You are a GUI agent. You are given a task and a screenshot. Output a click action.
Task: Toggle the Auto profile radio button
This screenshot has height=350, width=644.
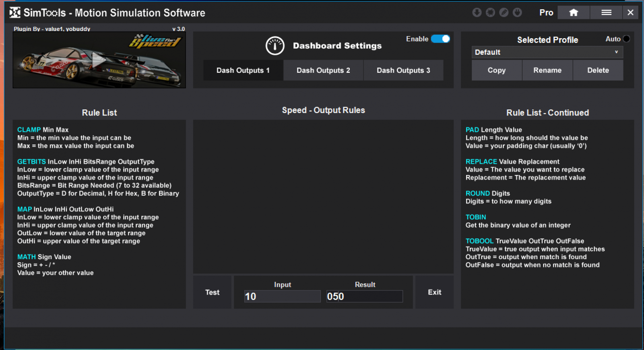(626, 39)
